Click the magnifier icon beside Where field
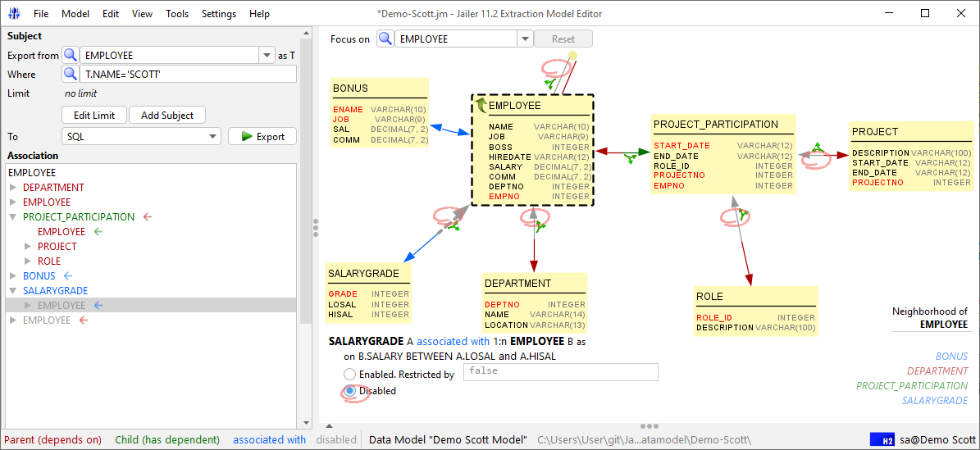 click(x=70, y=75)
